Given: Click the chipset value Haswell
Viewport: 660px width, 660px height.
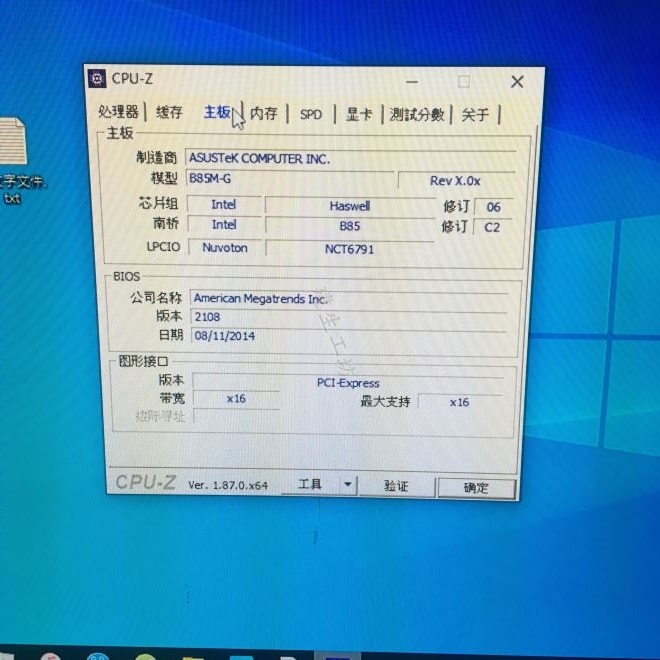Looking at the screenshot, I should tap(350, 206).
